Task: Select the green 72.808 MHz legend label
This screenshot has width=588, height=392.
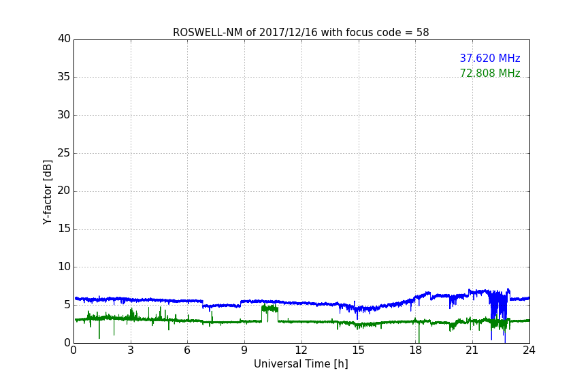Action: pos(490,73)
